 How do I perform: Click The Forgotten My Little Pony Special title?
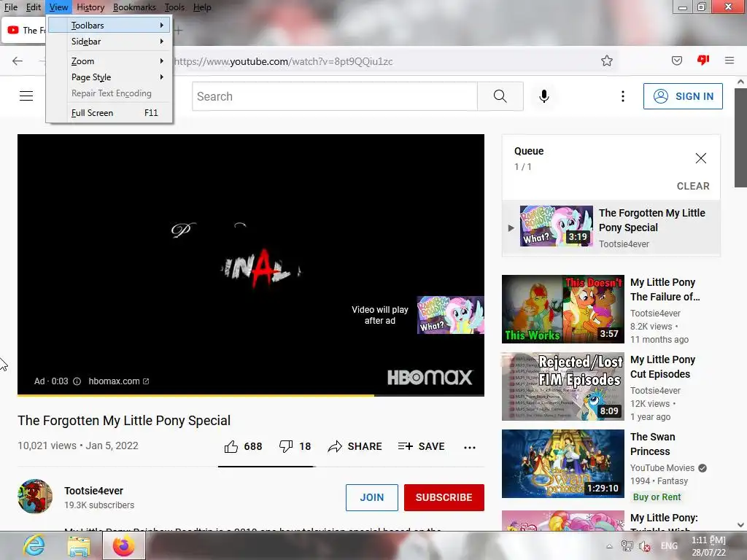coord(124,421)
